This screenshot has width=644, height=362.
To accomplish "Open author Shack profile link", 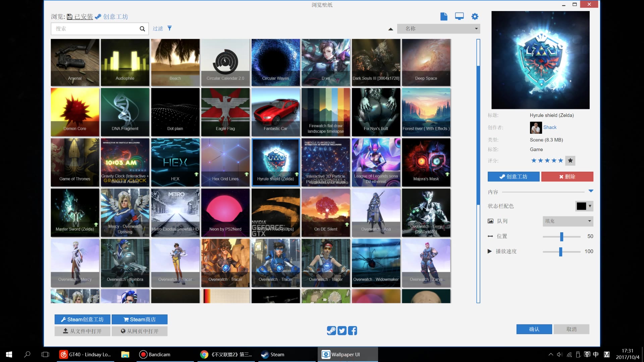I will pyautogui.click(x=550, y=127).
